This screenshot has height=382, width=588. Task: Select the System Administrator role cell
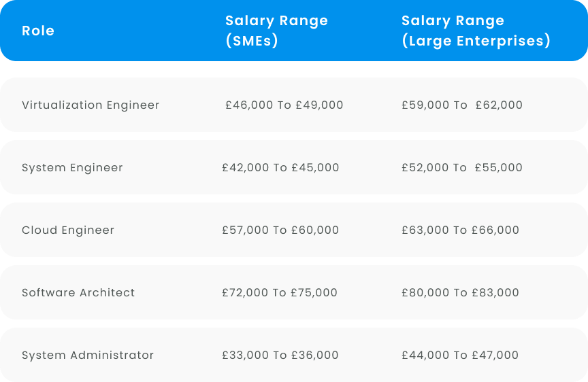tap(88, 355)
